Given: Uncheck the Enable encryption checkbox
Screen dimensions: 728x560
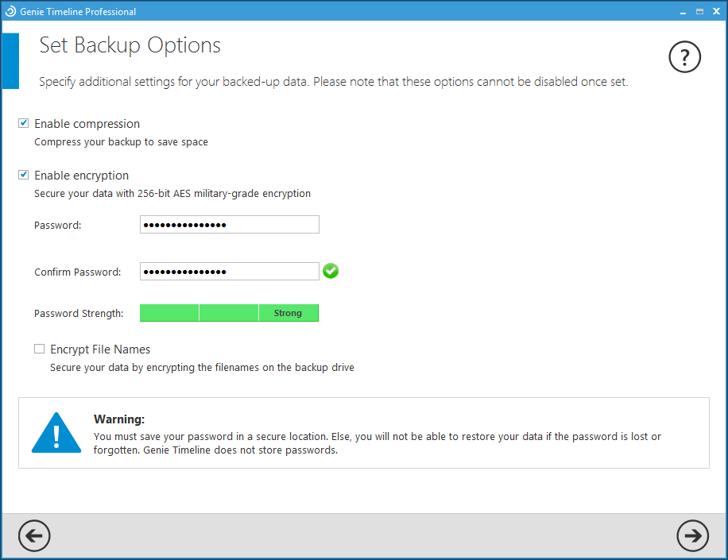Looking at the screenshot, I should pos(24,176).
